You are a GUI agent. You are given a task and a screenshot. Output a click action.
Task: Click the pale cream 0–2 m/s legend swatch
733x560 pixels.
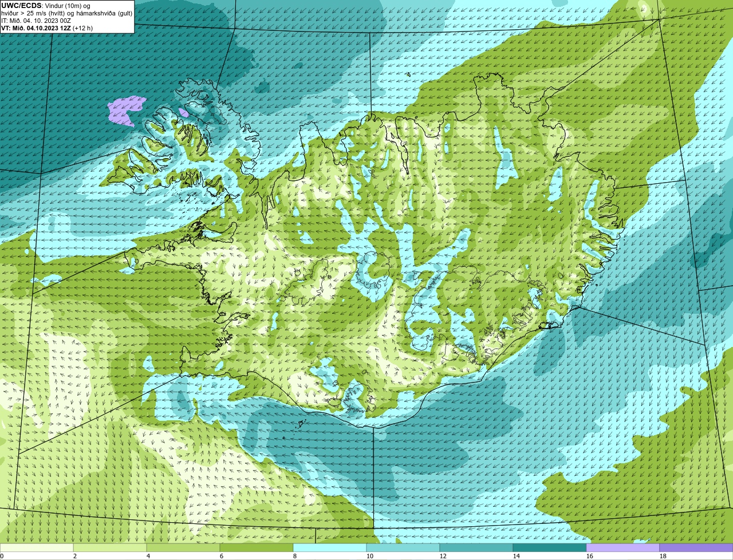(x=37, y=547)
